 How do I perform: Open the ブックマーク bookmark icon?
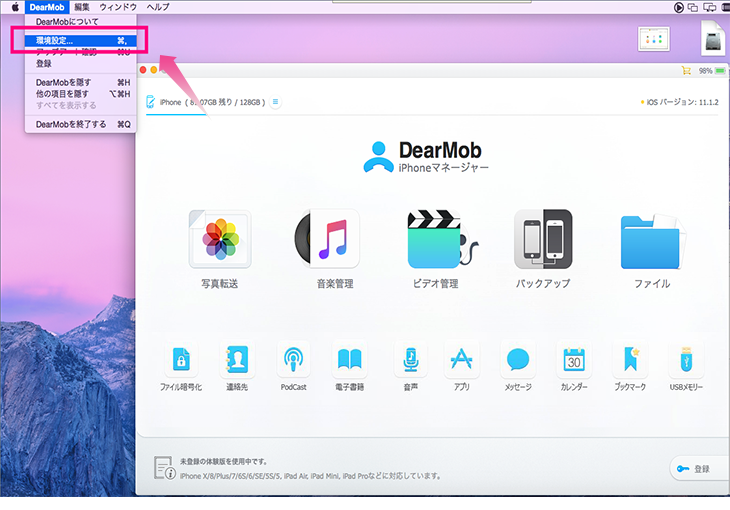coord(630,359)
